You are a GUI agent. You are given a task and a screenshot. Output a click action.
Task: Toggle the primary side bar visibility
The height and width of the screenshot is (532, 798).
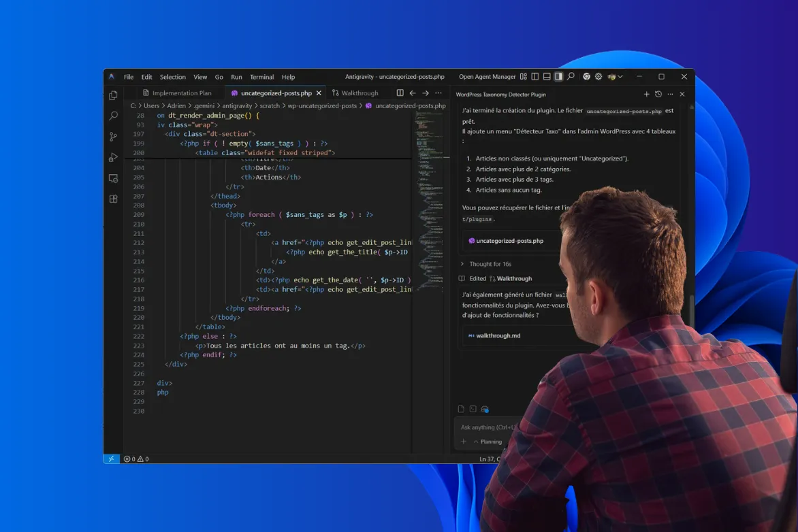tap(535, 77)
